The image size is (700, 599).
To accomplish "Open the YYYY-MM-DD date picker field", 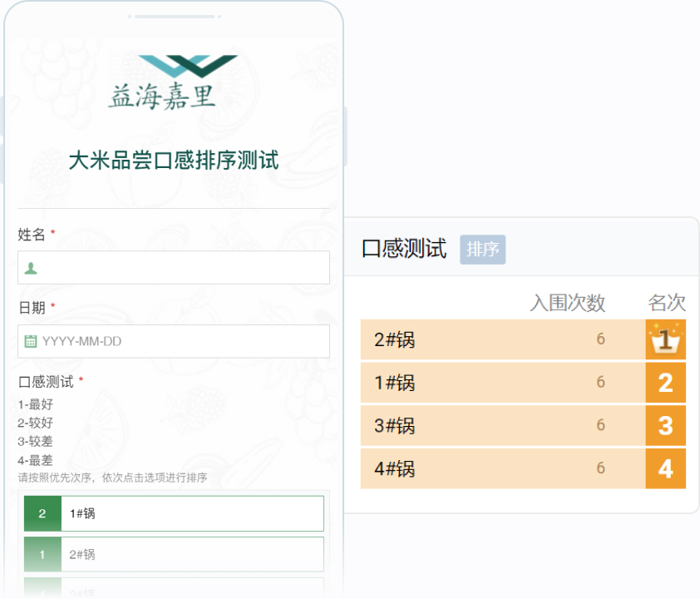I will (183, 341).
